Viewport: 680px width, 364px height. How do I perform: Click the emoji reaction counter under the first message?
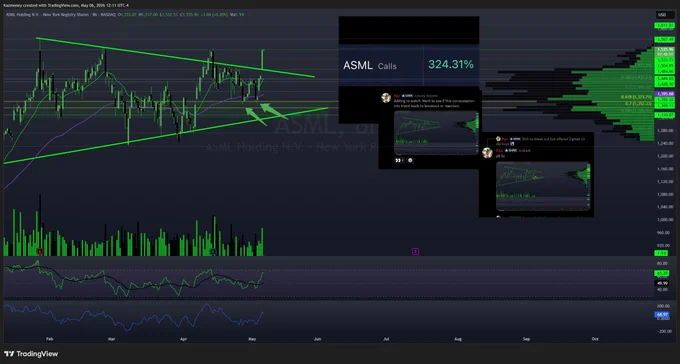398,160
